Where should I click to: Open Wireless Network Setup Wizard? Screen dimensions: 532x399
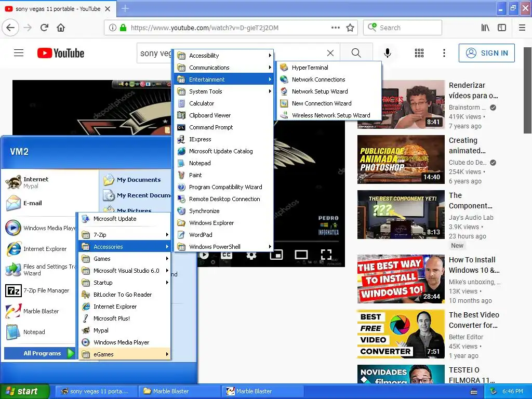pos(328,115)
